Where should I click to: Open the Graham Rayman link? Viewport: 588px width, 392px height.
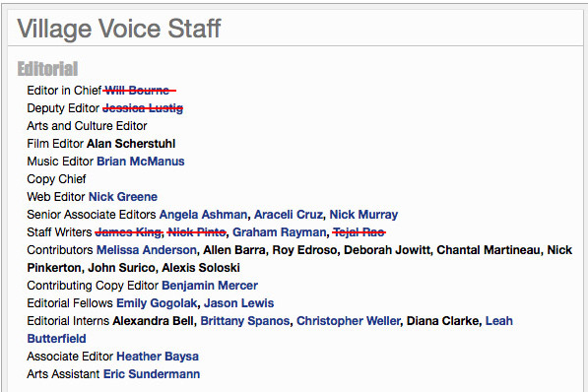point(280,232)
